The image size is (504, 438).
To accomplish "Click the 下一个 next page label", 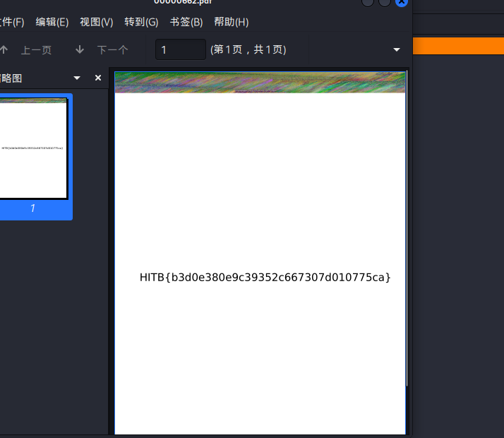I will point(112,49).
